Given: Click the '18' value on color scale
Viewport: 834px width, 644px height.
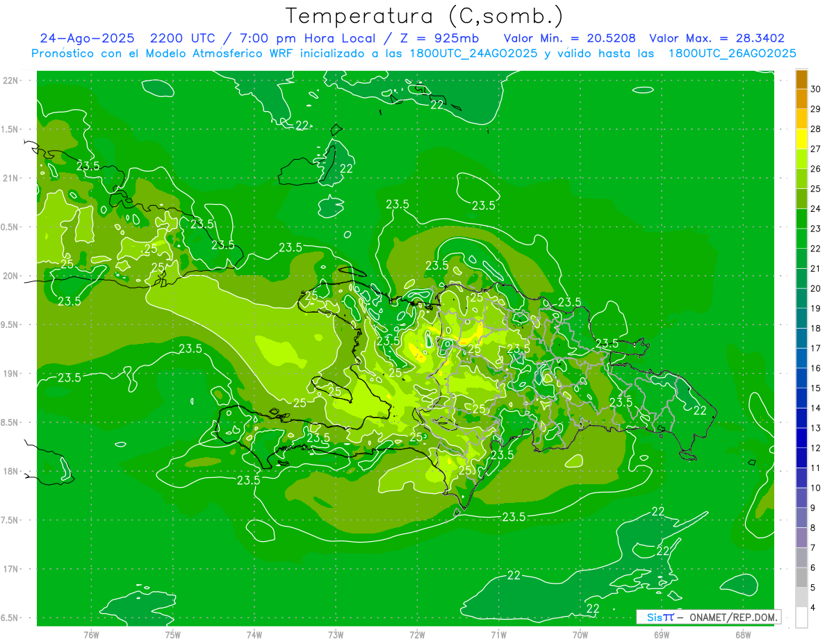Looking at the screenshot, I should tap(816, 328).
